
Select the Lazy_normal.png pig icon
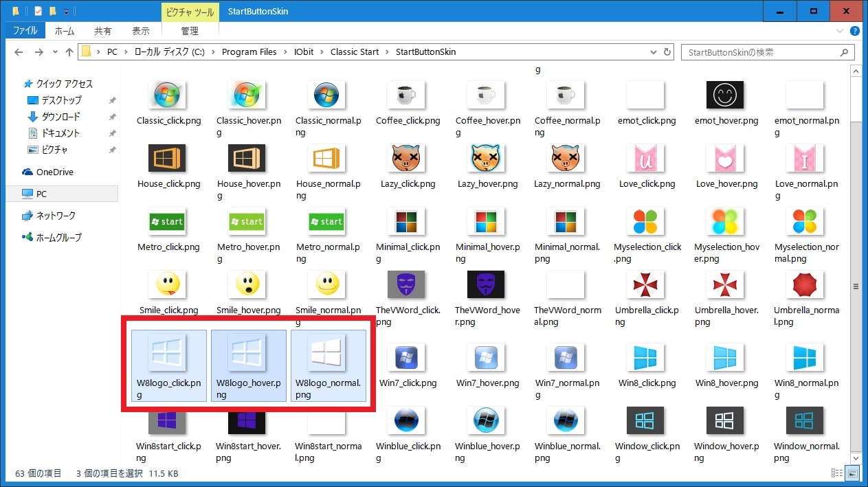566,158
